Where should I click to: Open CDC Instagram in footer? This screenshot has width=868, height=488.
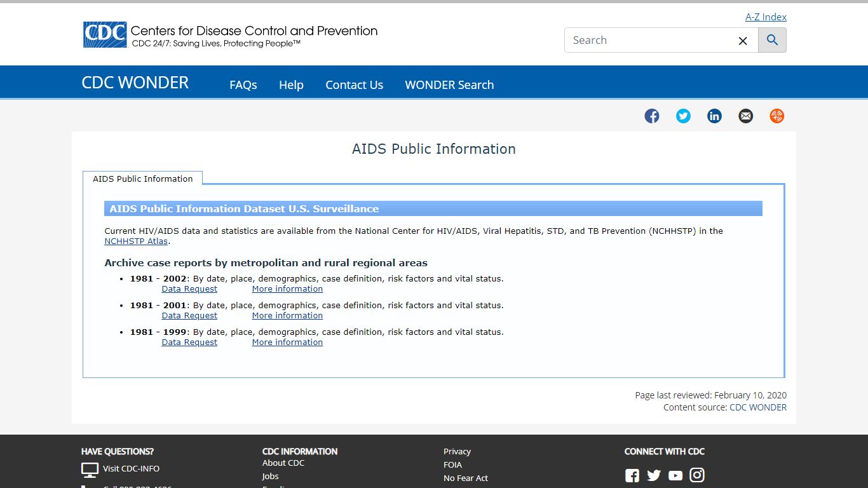697,475
